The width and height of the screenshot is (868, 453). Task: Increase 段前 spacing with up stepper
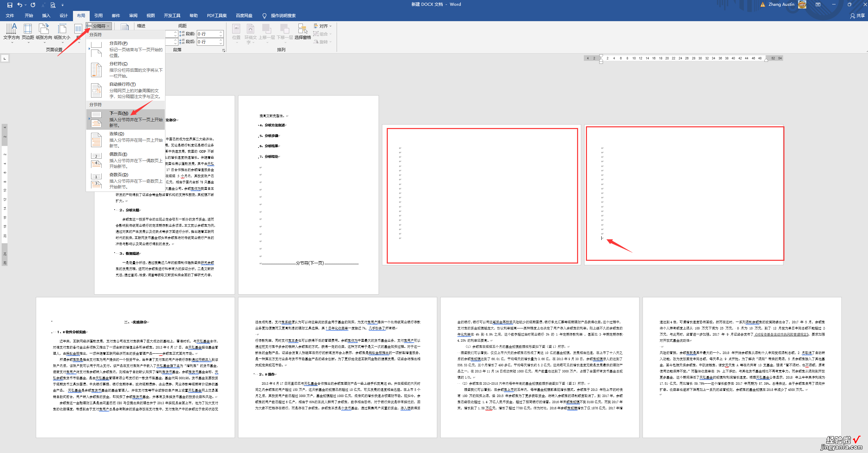pyautogui.click(x=221, y=32)
